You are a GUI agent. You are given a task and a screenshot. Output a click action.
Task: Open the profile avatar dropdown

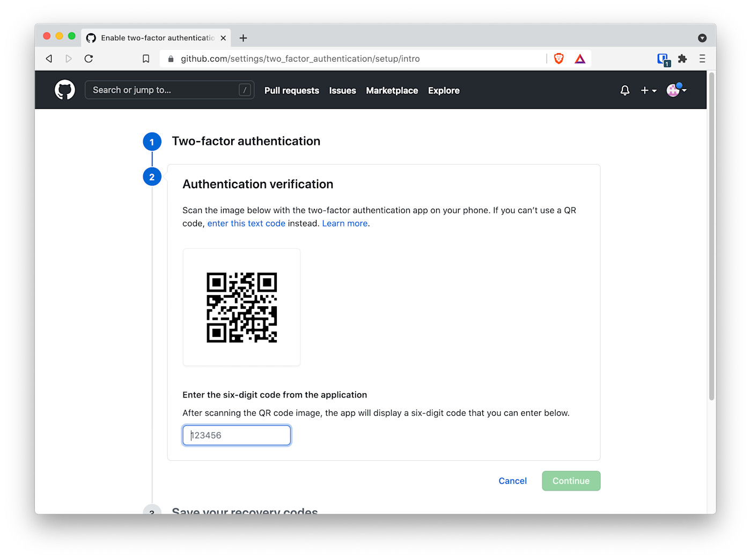tap(674, 90)
